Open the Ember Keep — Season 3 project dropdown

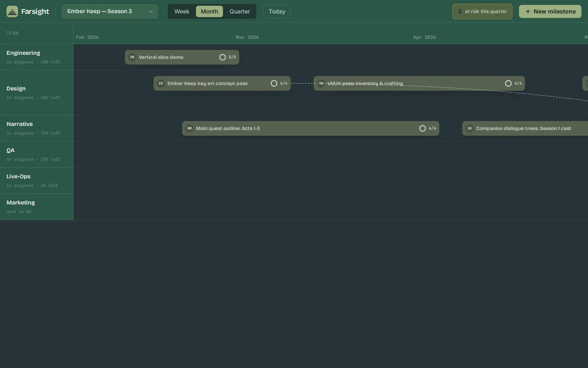click(x=110, y=11)
